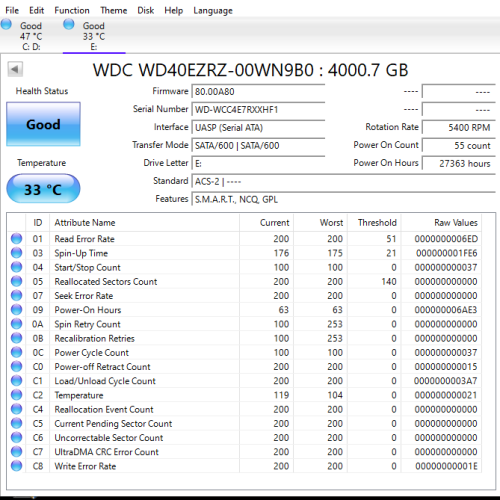Click the ID column header

38,223
